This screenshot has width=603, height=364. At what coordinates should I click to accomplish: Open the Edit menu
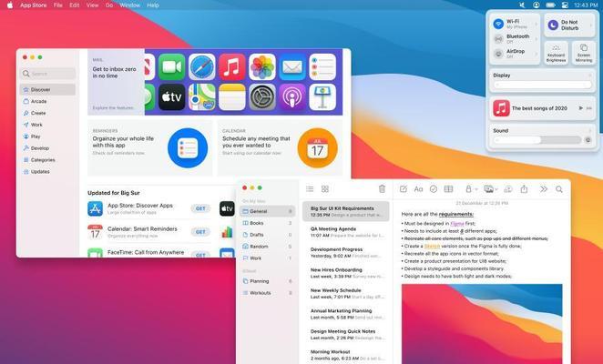[75, 5]
